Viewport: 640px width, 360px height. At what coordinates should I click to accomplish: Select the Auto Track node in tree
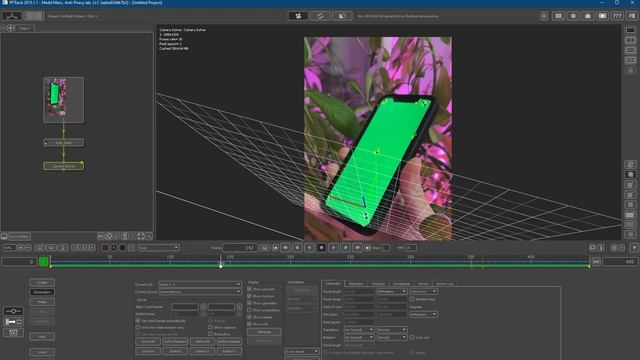(64, 142)
